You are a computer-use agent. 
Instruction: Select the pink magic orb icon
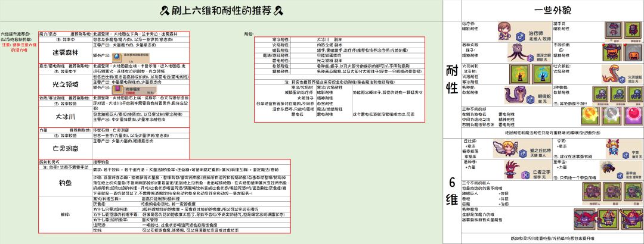coord(631,115)
